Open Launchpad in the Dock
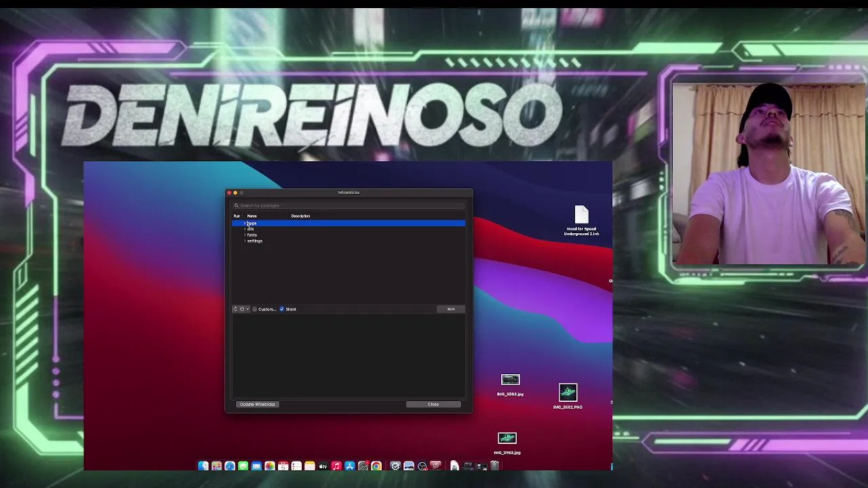This screenshot has height=488, width=868. pos(216,466)
